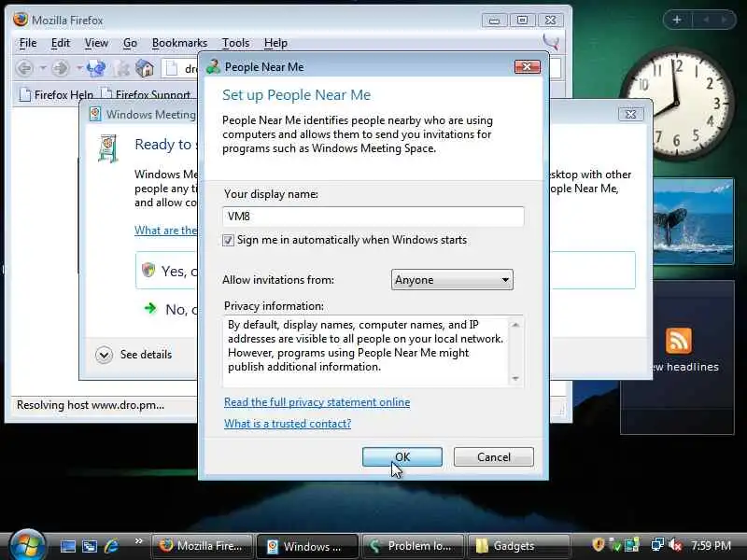Click the whale slideshow gadget picture
This screenshot has height=560, width=747.
(693, 221)
